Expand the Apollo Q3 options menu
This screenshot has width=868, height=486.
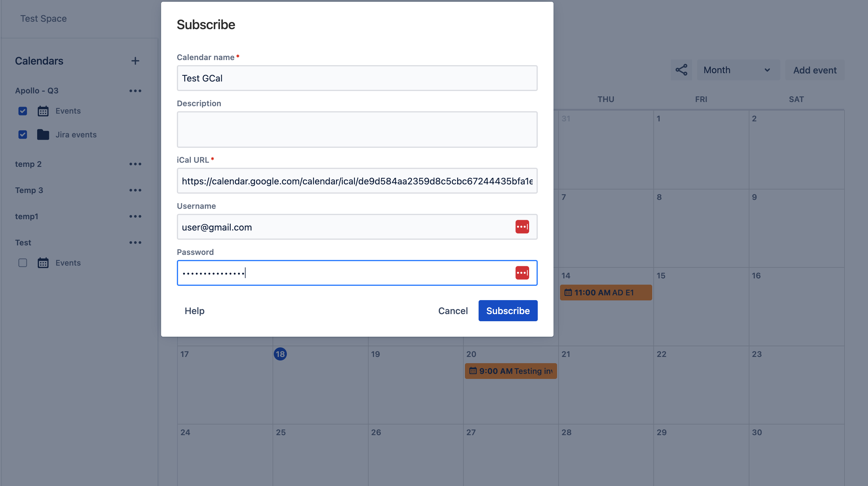pos(135,90)
